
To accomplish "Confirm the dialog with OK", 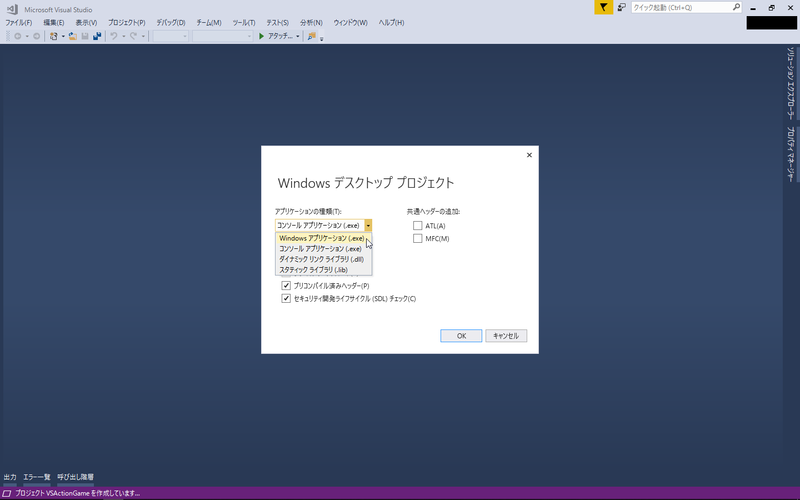I will [461, 336].
